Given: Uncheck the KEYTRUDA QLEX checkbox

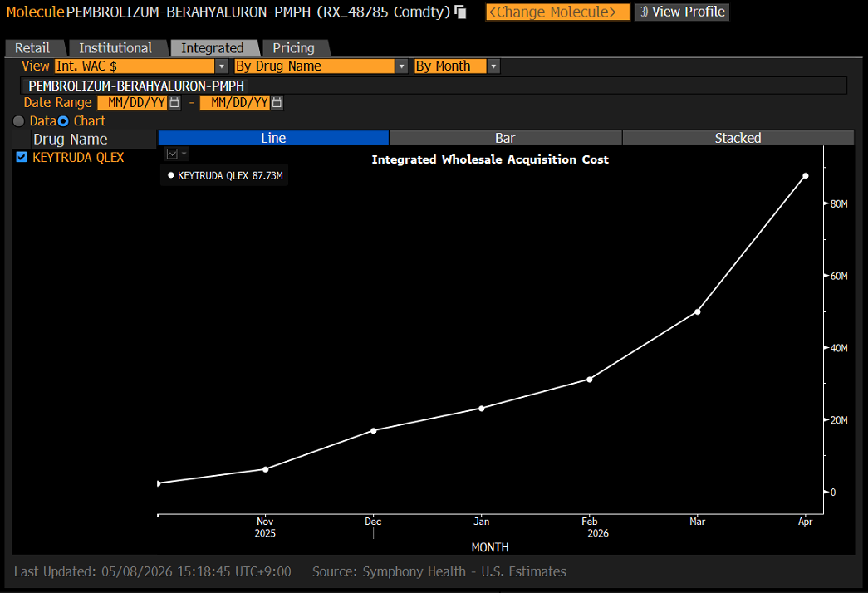Looking at the screenshot, I should [x=22, y=157].
